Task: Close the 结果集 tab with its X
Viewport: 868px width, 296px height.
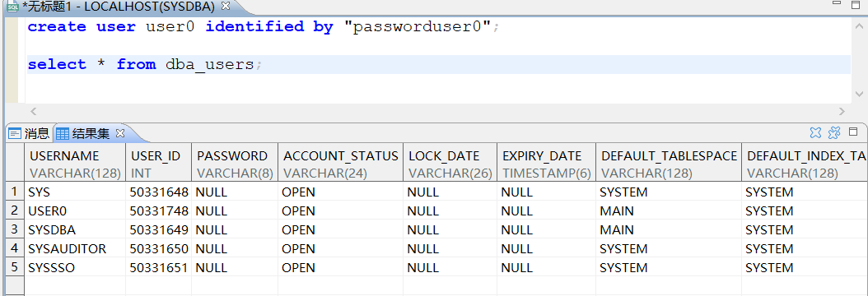Action: click(x=120, y=133)
